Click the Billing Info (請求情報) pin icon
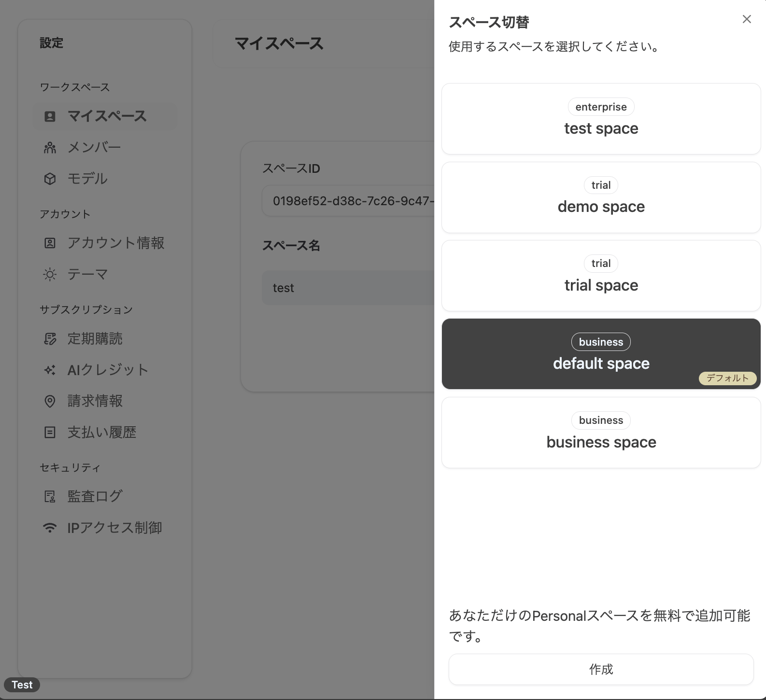Image resolution: width=766 pixels, height=700 pixels. click(x=50, y=401)
